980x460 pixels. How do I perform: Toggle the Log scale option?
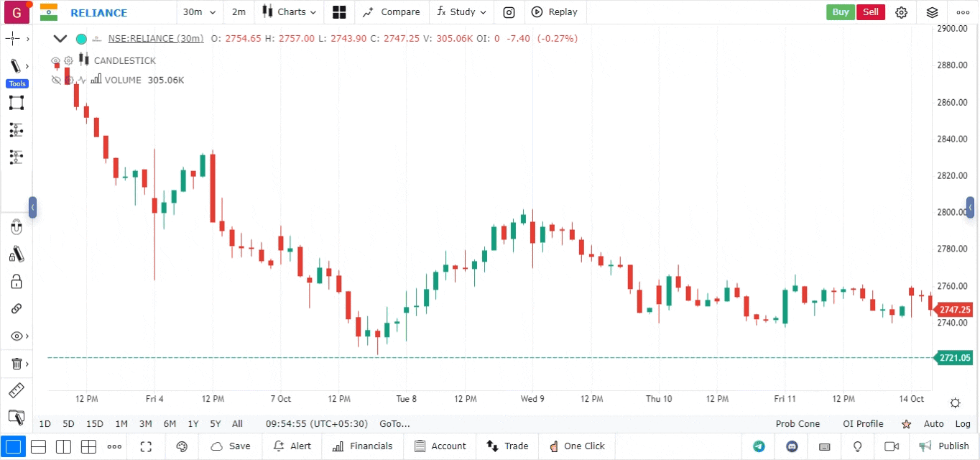point(962,424)
